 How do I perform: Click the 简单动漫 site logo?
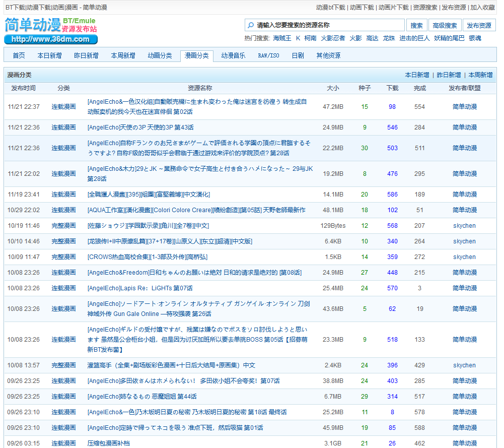click(x=50, y=30)
